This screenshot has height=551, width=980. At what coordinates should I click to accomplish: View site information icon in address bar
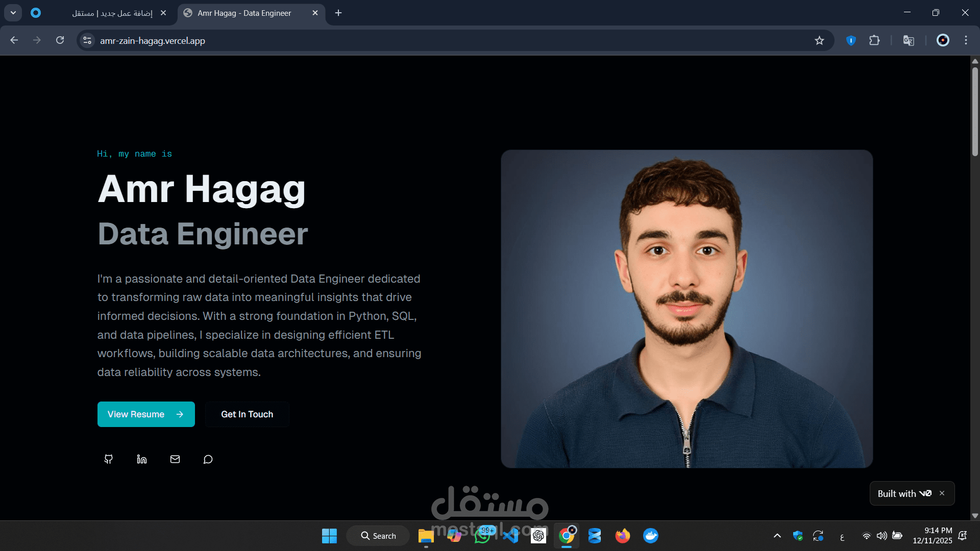87,40
